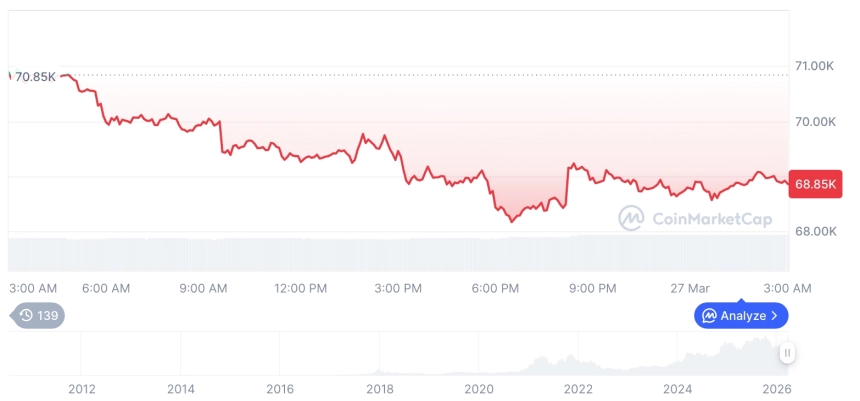Jump to 2018 in the year navigator
The image size is (860, 401).
(379, 389)
